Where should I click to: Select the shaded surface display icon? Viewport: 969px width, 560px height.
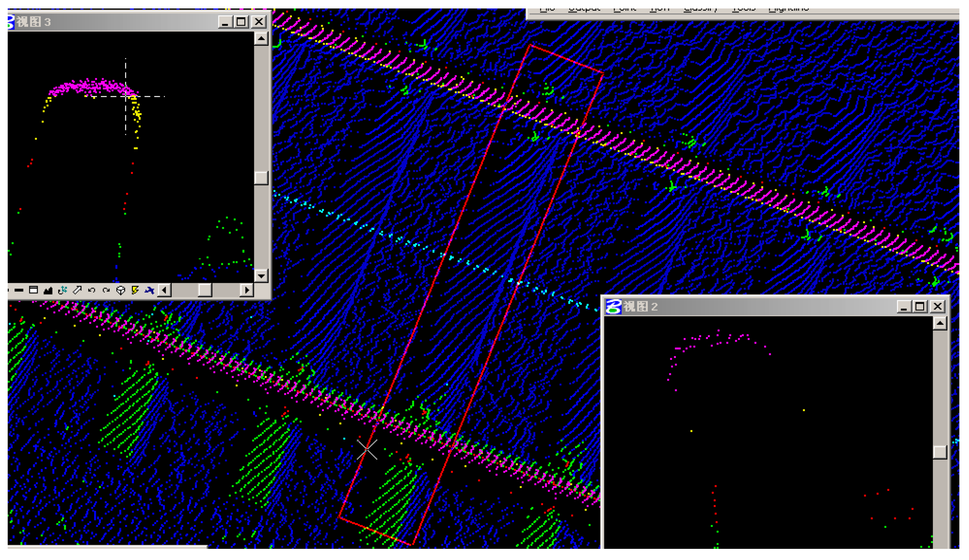tap(48, 291)
